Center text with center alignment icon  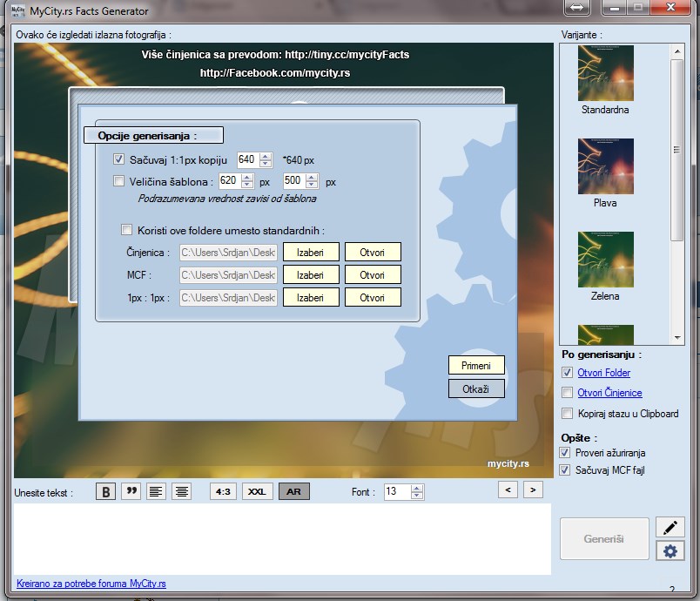tap(182, 491)
